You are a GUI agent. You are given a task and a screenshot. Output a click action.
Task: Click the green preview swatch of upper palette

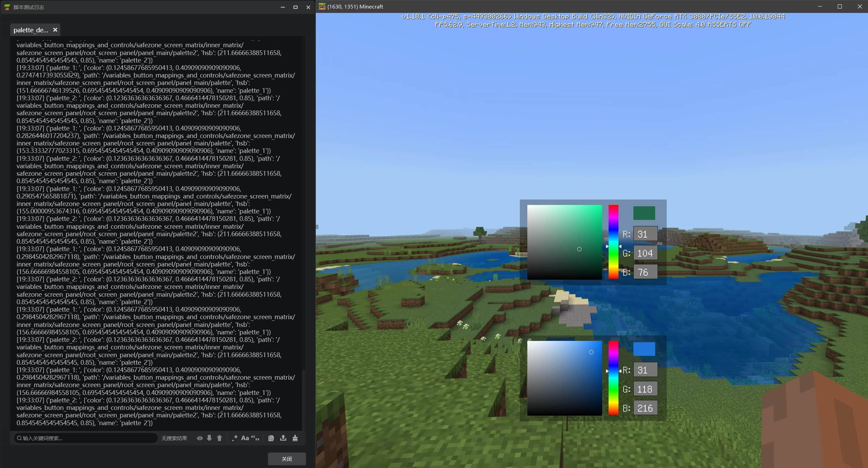tap(644, 213)
